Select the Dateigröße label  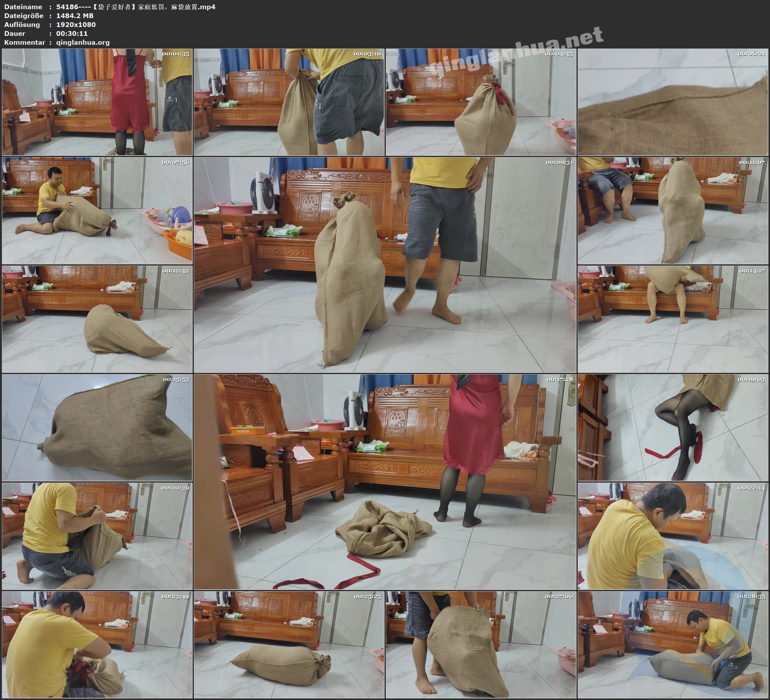pyautogui.click(x=24, y=16)
